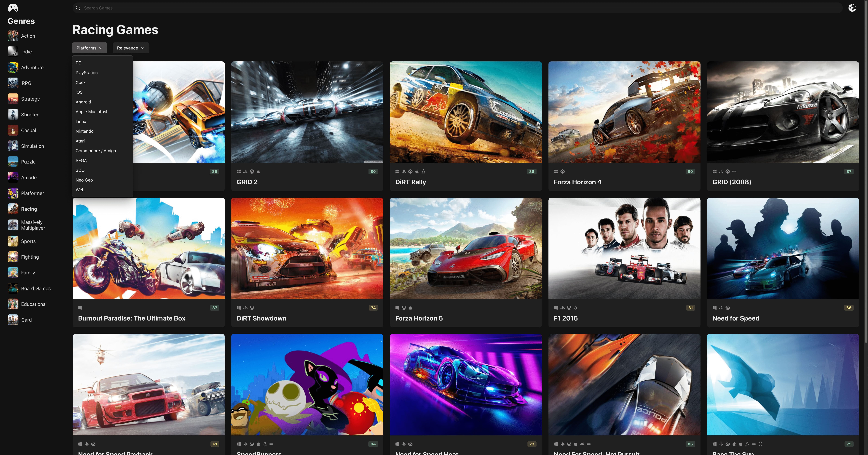
Task: Pick Apple Macintosh platform option
Action: click(x=102, y=112)
